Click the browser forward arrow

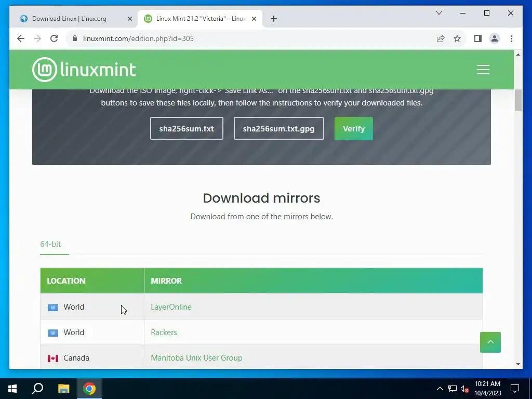pos(37,38)
